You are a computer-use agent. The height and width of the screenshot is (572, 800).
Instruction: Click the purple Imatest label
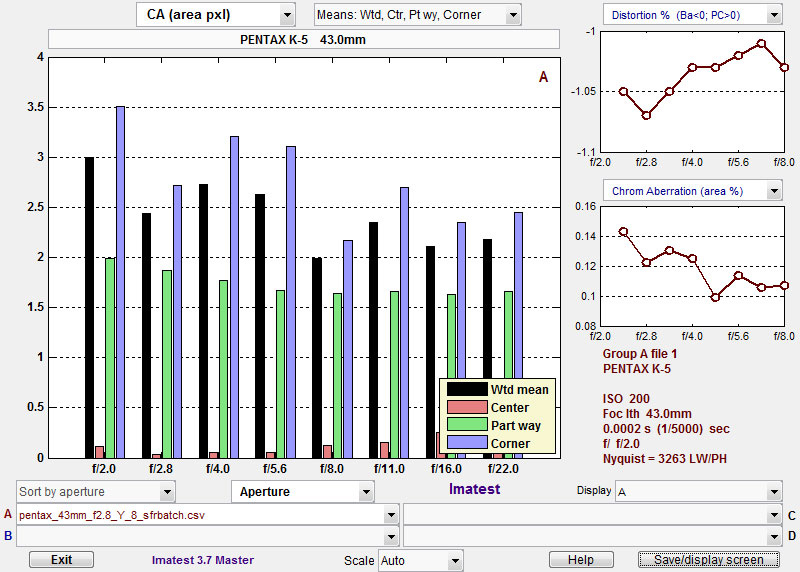(x=474, y=489)
